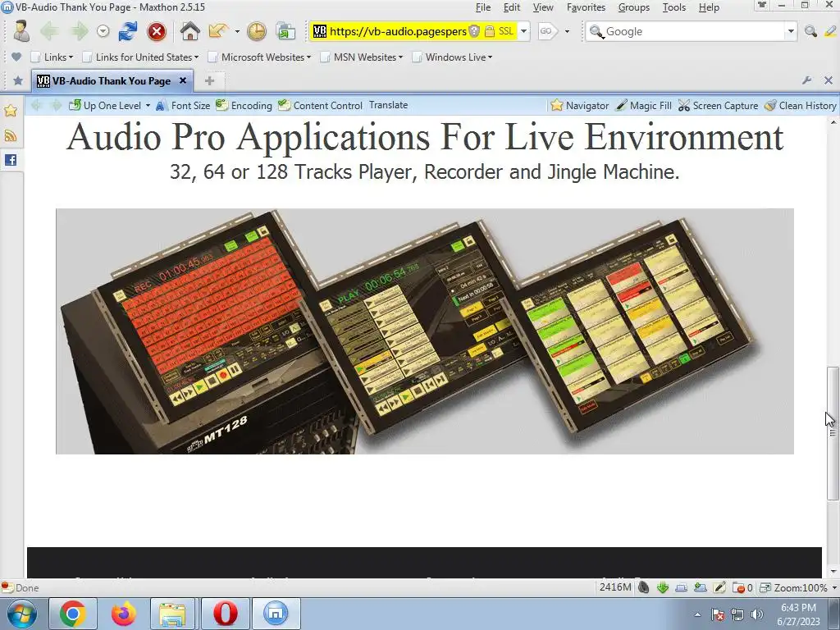This screenshot has width=840, height=630.
Task: Expand MSN Websites favorites folder
Action: point(362,57)
